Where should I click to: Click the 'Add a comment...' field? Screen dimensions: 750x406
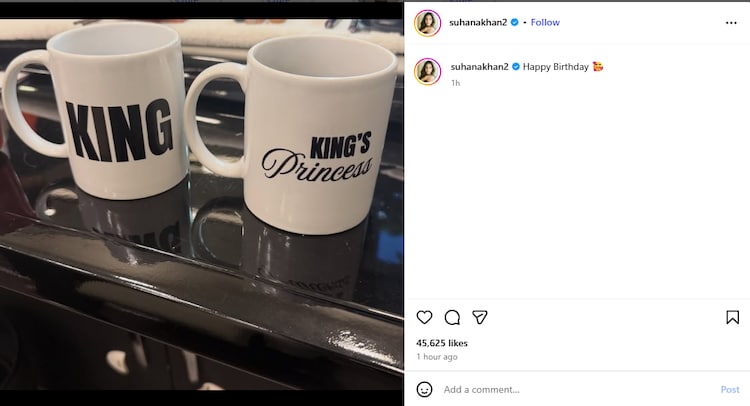[575, 389]
